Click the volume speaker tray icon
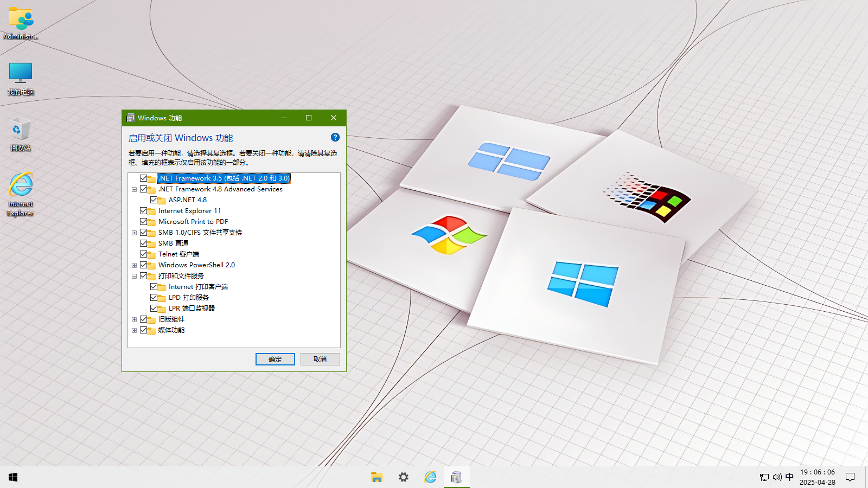Image resolution: width=868 pixels, height=488 pixels. click(x=777, y=477)
